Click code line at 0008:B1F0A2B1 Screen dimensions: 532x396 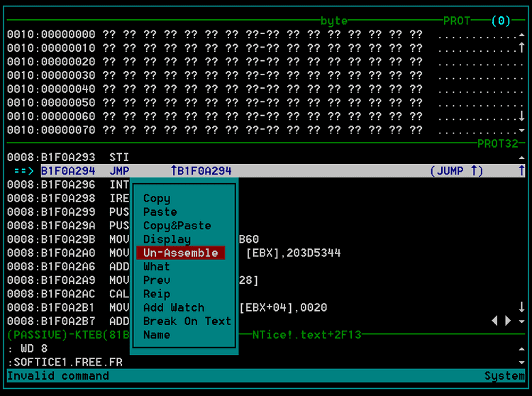pyautogui.click(x=68, y=307)
